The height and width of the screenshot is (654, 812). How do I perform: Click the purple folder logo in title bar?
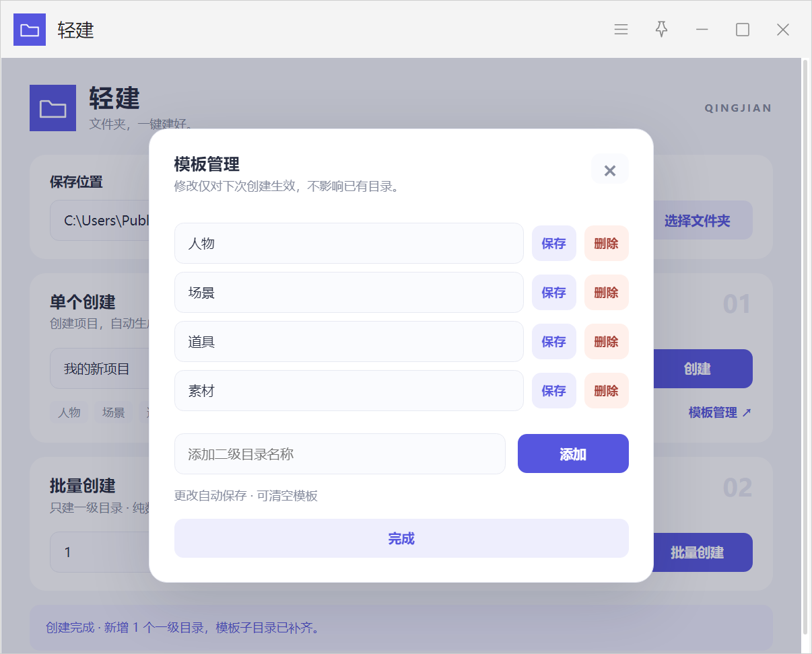(30, 30)
